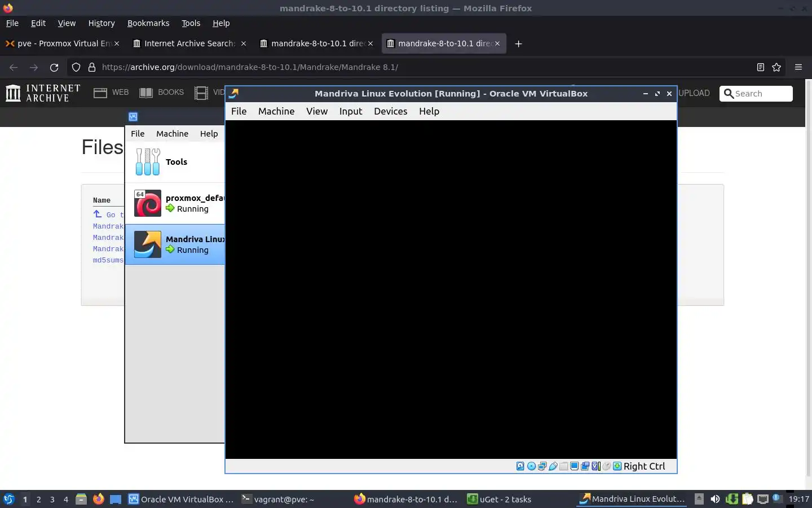Screen dimensions: 812x508
Task: Click the site lock icon in the address bar
Action: (92, 67)
